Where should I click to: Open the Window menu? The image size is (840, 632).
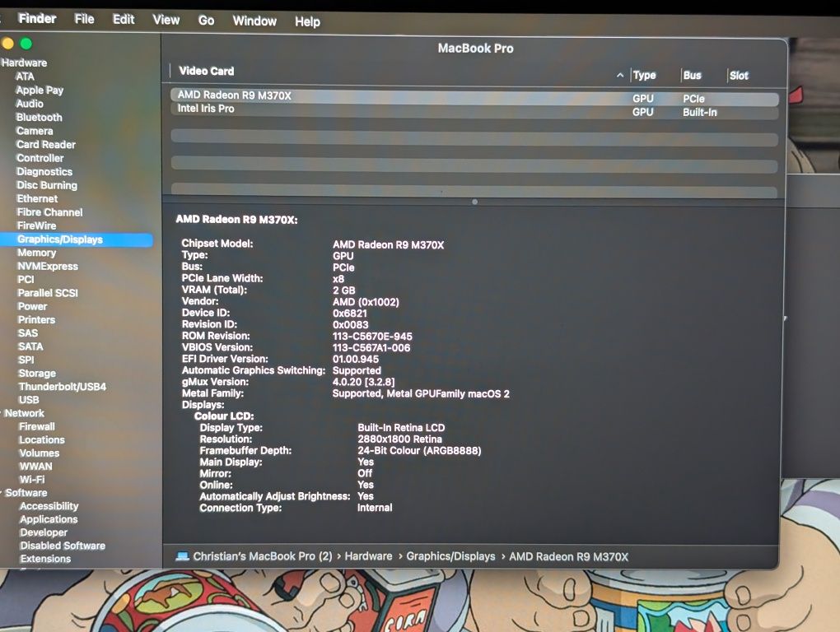[254, 21]
